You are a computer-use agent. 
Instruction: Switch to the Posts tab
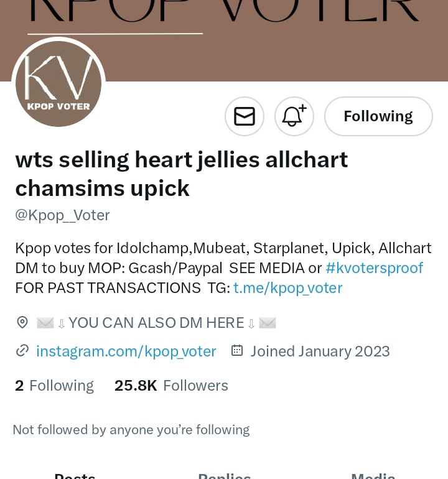click(x=75, y=475)
